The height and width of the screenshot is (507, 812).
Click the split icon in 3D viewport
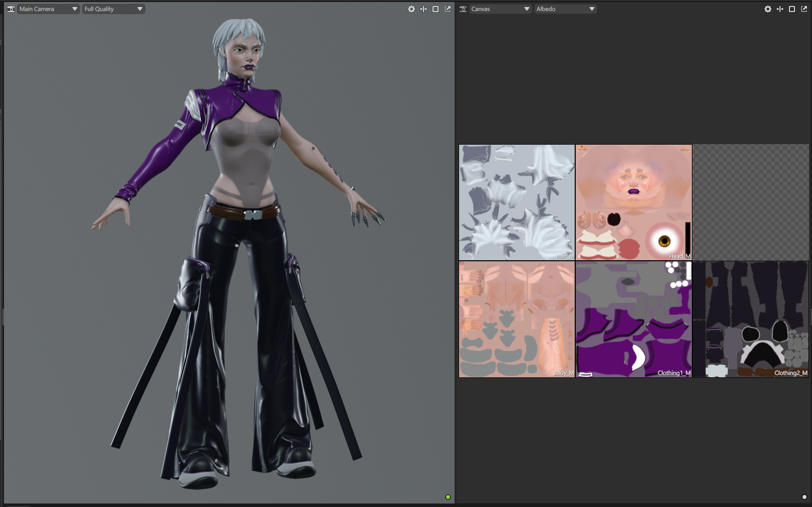(x=424, y=9)
